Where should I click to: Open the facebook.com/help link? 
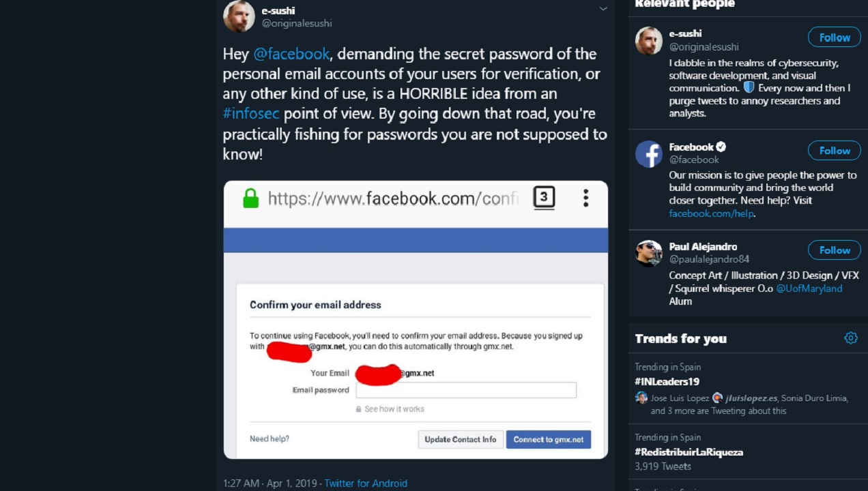(711, 213)
